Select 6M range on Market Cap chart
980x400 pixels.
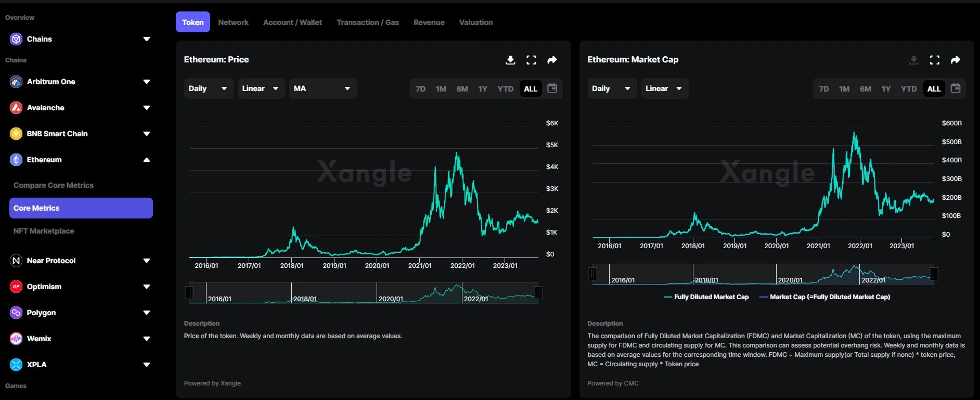pyautogui.click(x=866, y=89)
